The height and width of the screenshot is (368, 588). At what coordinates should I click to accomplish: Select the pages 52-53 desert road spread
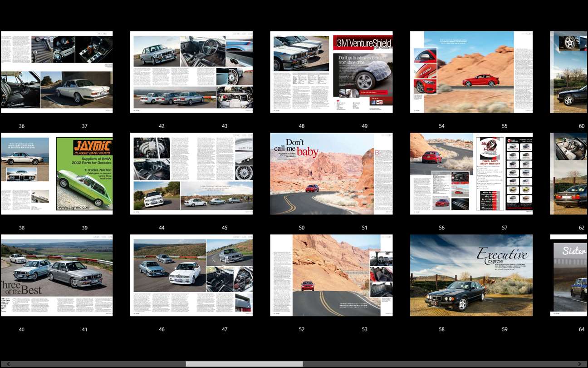pyautogui.click(x=332, y=275)
